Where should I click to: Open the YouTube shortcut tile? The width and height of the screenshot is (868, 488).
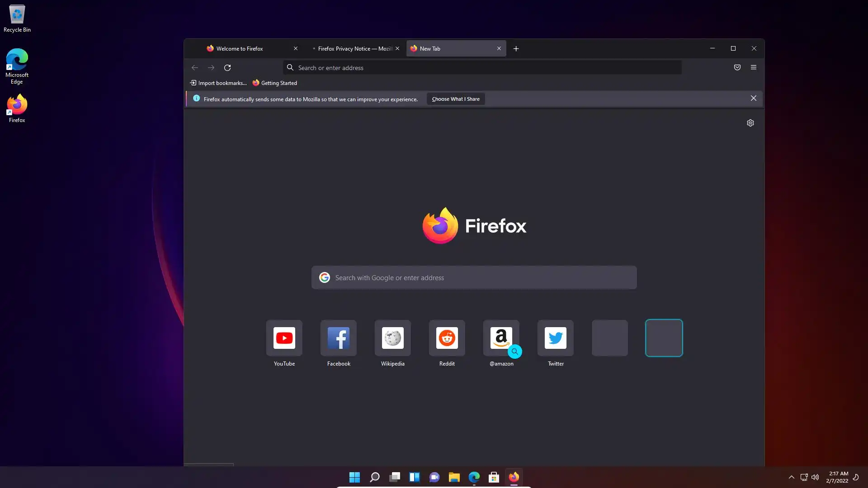point(284,338)
